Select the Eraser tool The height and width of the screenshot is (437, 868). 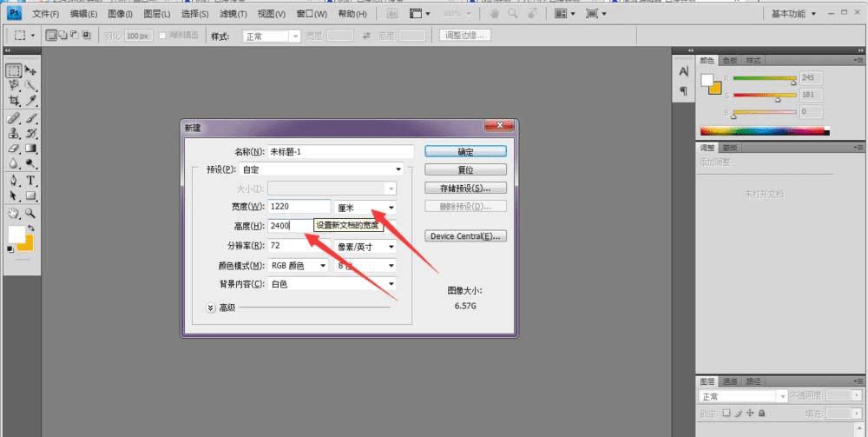coord(14,149)
